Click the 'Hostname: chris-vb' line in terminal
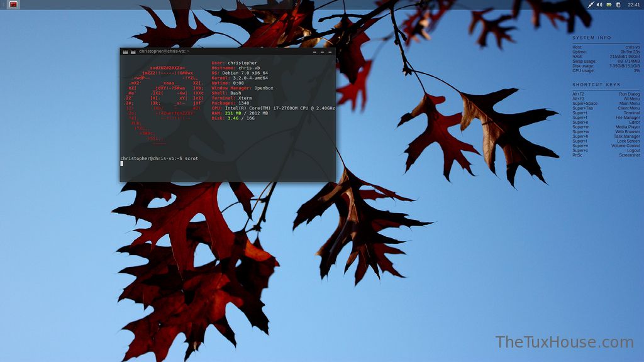Image resolution: width=644 pixels, height=362 pixels. tap(236, 68)
